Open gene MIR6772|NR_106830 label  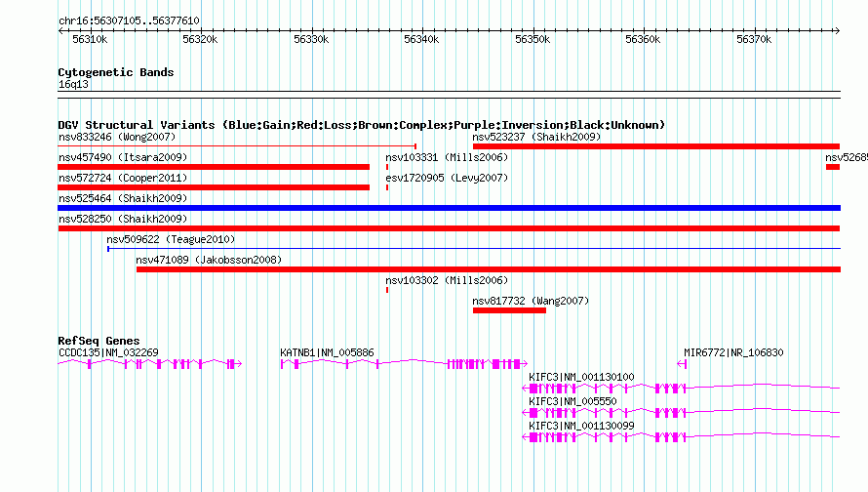coord(733,352)
